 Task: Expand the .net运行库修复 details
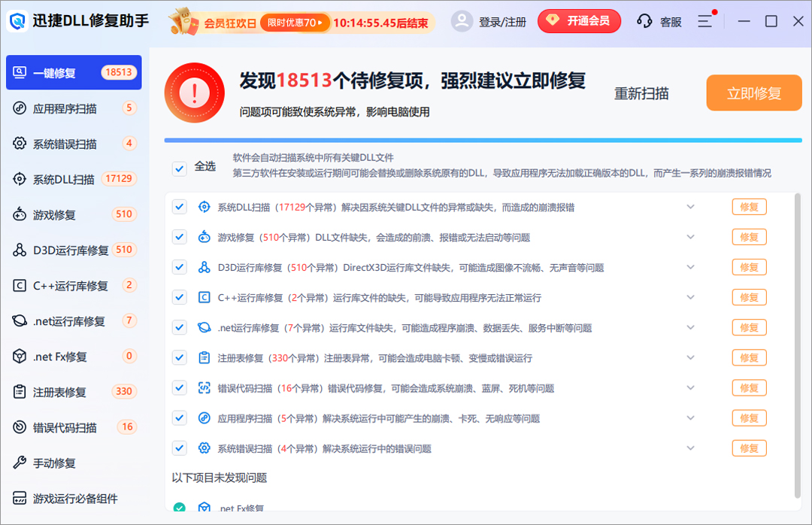coord(690,326)
